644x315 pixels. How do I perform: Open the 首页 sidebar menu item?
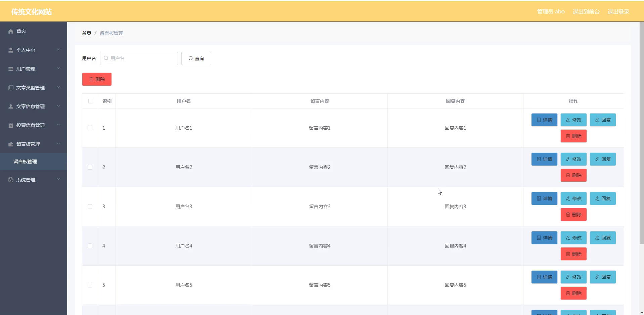(34, 31)
